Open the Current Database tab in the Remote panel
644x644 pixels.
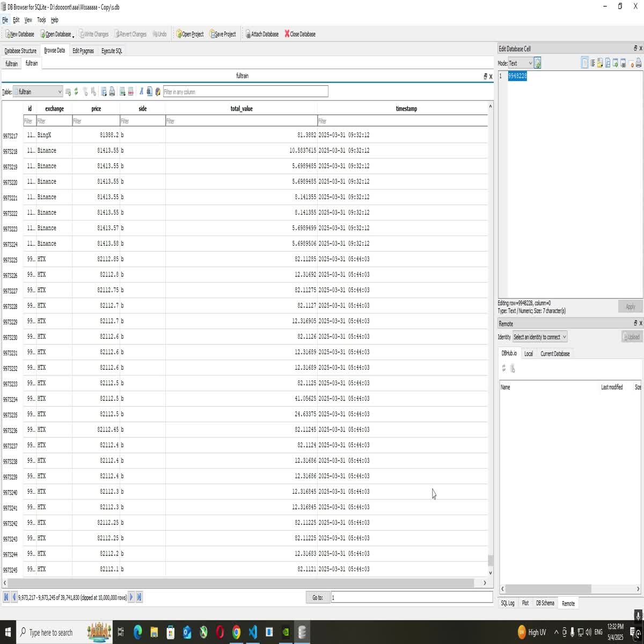point(555,354)
